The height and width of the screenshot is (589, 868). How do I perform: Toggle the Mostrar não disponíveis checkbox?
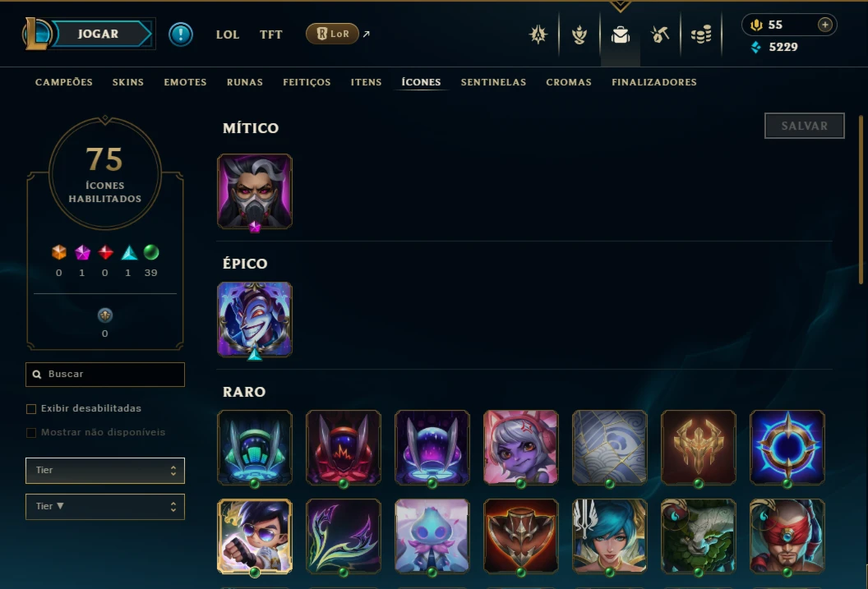click(x=31, y=432)
